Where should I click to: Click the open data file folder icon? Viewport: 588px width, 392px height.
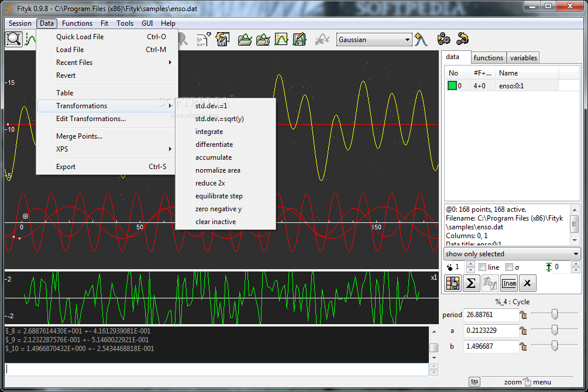coord(245,39)
